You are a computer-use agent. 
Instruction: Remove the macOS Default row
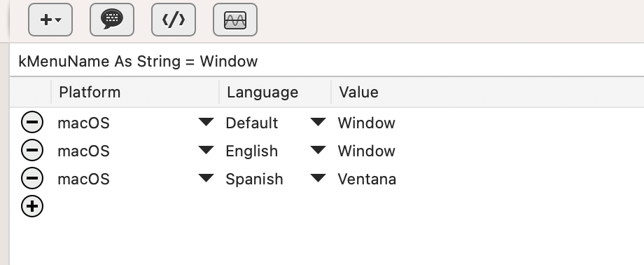pos(32,122)
